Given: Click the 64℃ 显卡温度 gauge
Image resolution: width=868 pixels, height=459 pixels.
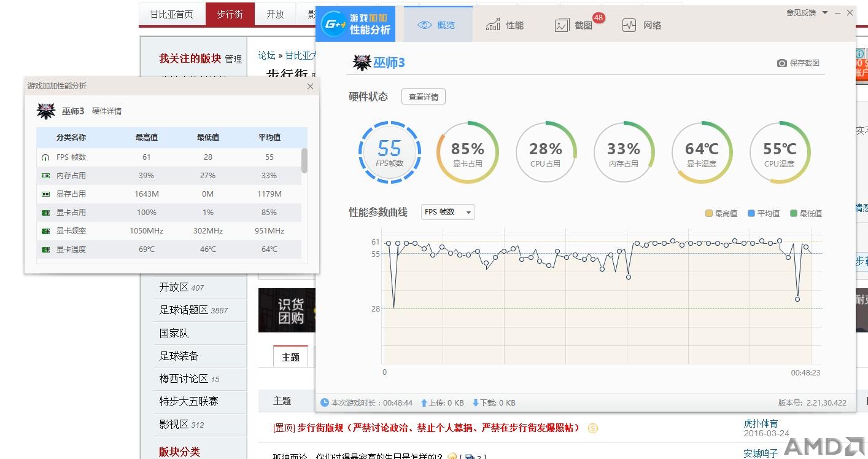Looking at the screenshot, I should (x=702, y=152).
